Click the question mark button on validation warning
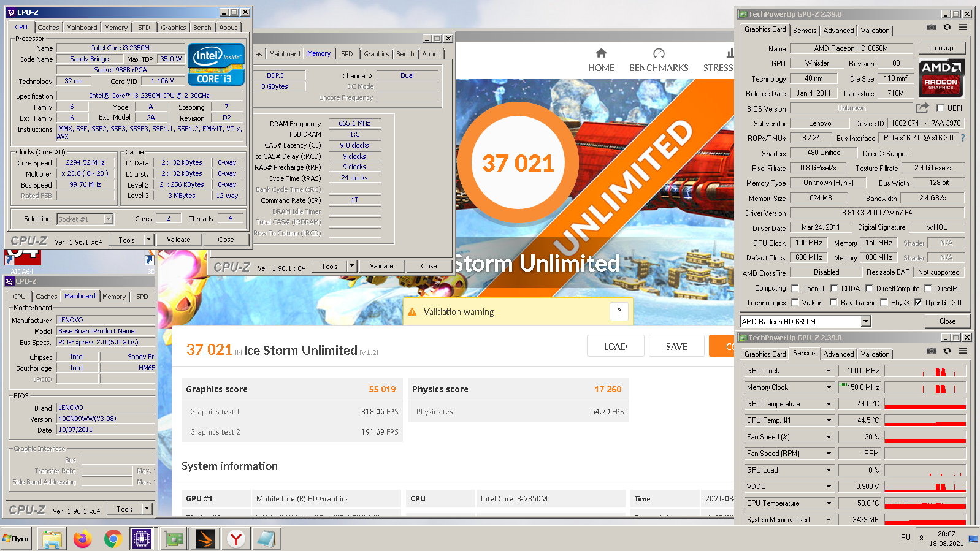The width and height of the screenshot is (980, 551). [619, 311]
